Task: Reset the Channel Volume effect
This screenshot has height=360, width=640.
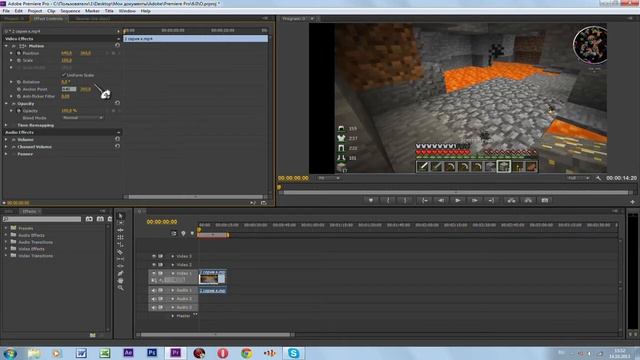Action: [x=118, y=146]
